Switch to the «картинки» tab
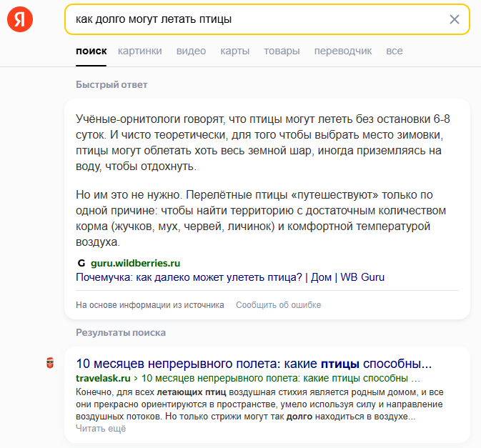This screenshot has height=448, width=481. [x=140, y=51]
